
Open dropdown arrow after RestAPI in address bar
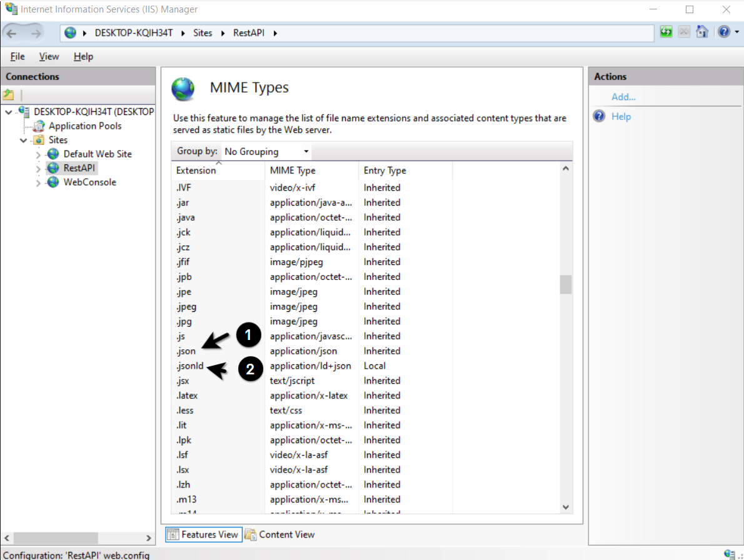tap(275, 33)
